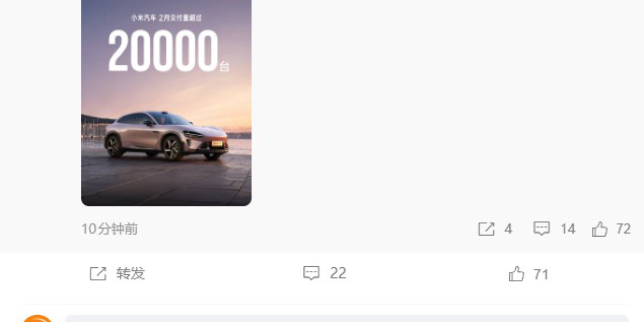Click the like count 71
Screen dimensions: 644x322
541,275
